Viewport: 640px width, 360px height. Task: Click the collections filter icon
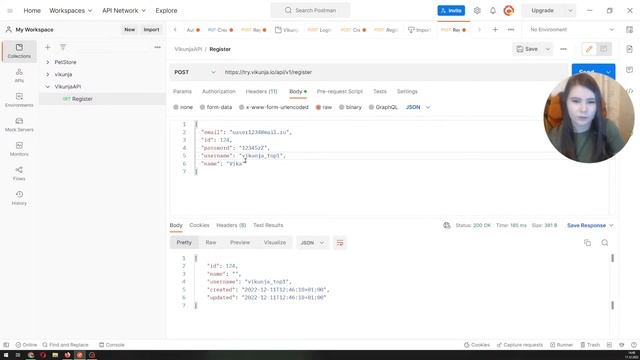pyautogui.click(x=63, y=47)
